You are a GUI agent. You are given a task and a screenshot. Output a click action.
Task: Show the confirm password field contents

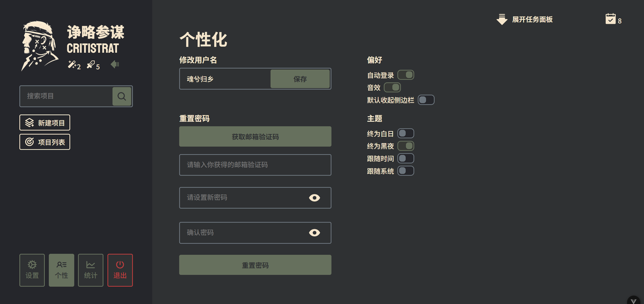point(314,233)
